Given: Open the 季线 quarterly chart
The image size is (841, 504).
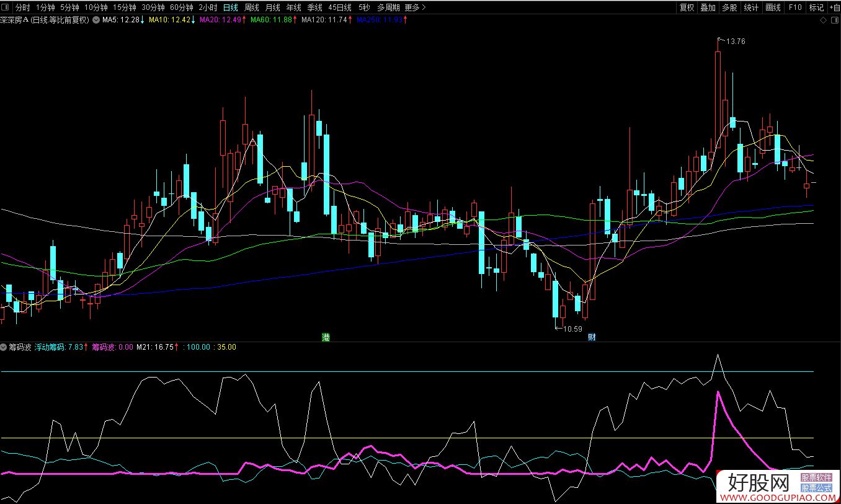Looking at the screenshot, I should tap(314, 7).
